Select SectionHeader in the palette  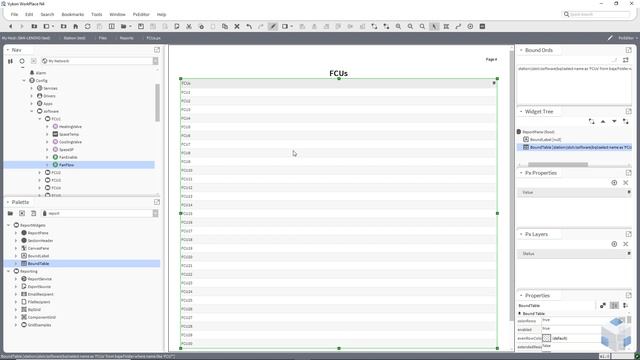coord(37,241)
